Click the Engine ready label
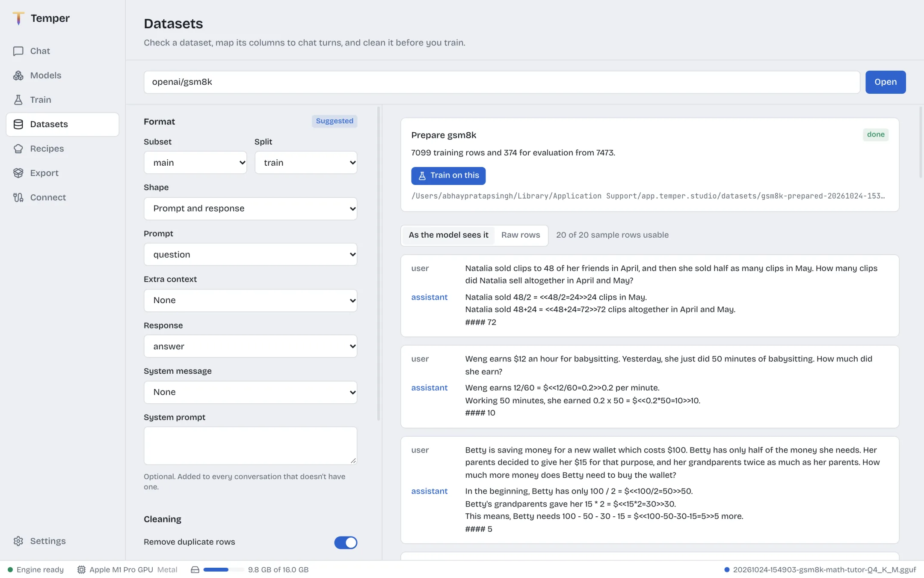This screenshot has height=578, width=924. pos(40,570)
